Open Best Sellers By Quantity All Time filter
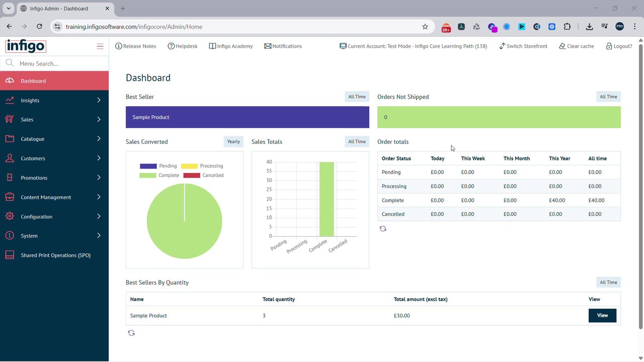The height and width of the screenshot is (362, 644). pyautogui.click(x=608, y=282)
